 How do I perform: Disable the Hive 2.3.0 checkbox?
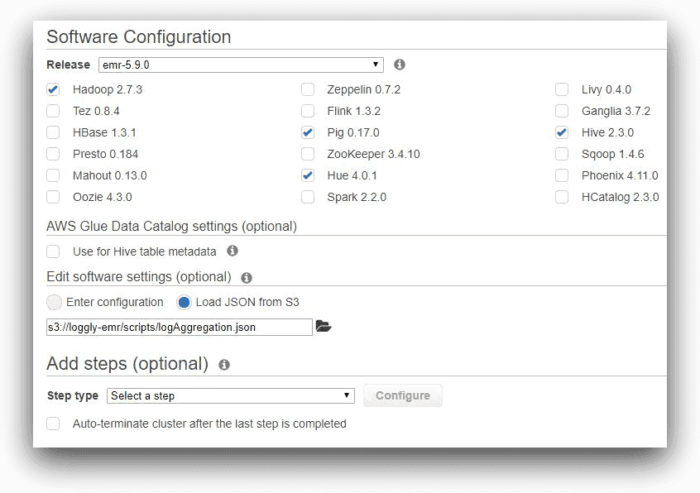coord(562,132)
